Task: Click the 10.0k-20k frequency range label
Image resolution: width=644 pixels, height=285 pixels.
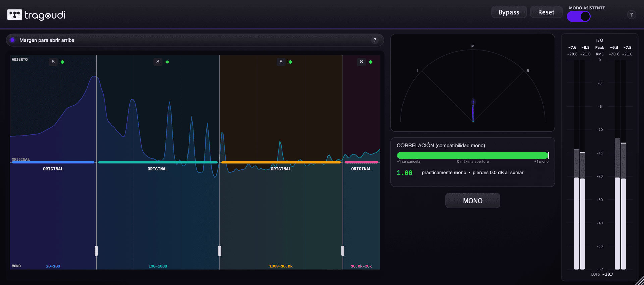Action: pos(361,266)
